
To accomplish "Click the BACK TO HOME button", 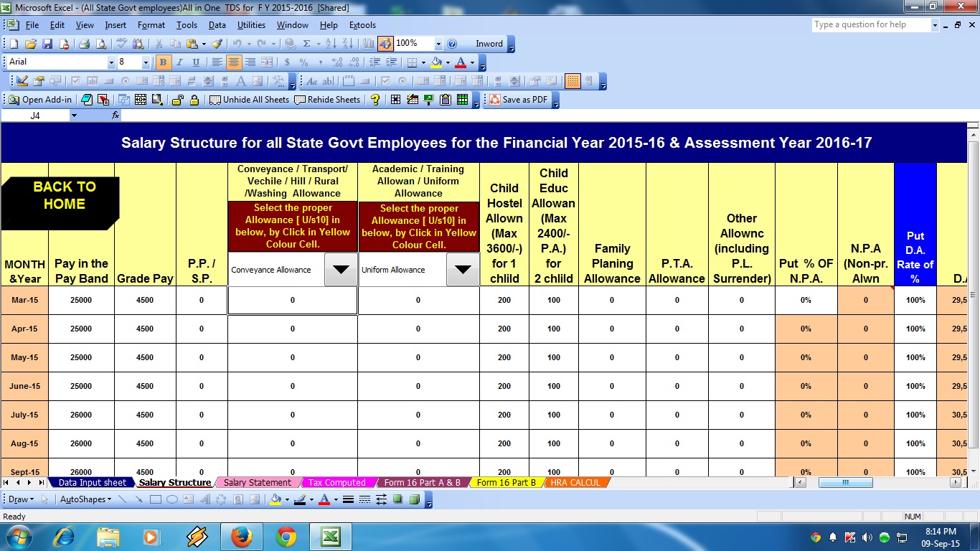I will (60, 203).
